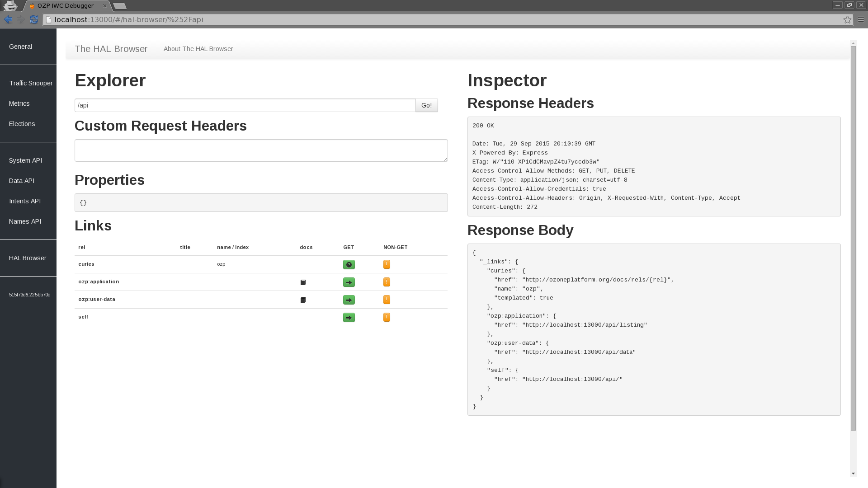Select Elections in the sidebar
This screenshot has height=488, width=868.
pos(22,124)
